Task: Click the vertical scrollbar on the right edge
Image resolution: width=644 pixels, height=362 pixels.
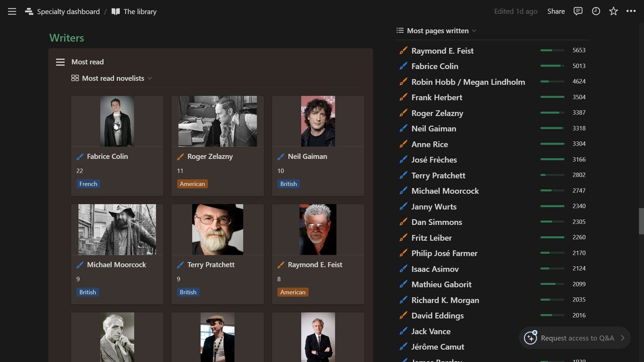Action: coord(641,221)
